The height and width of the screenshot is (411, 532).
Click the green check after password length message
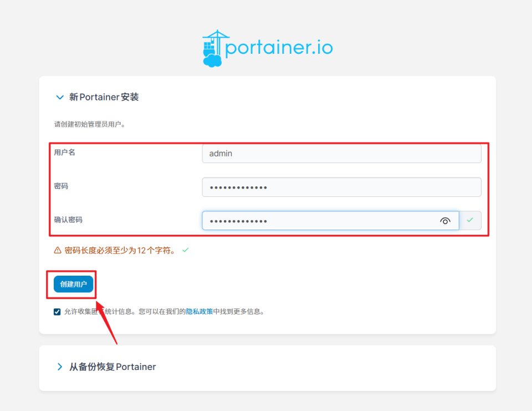[185, 250]
